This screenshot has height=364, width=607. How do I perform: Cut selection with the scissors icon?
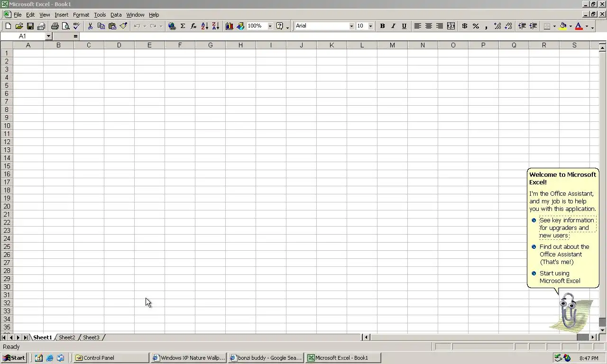tap(90, 26)
